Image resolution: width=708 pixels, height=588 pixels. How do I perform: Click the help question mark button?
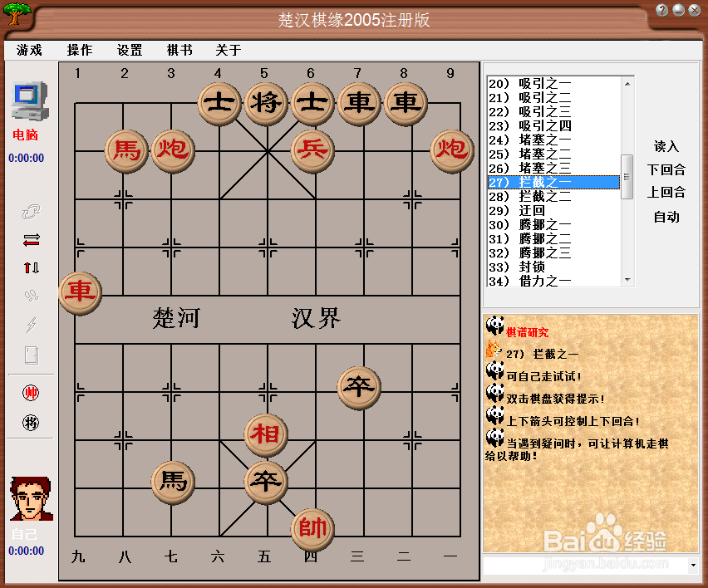(x=662, y=10)
